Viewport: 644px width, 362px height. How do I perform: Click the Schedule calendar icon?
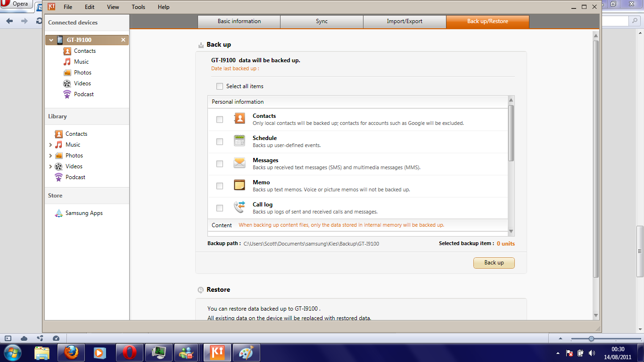tap(239, 140)
